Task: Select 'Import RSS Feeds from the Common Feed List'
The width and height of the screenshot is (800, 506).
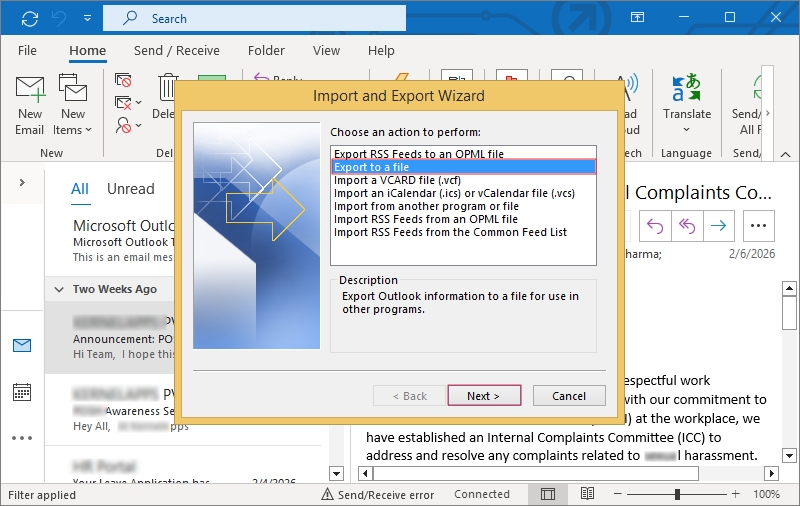Action: [x=463, y=232]
